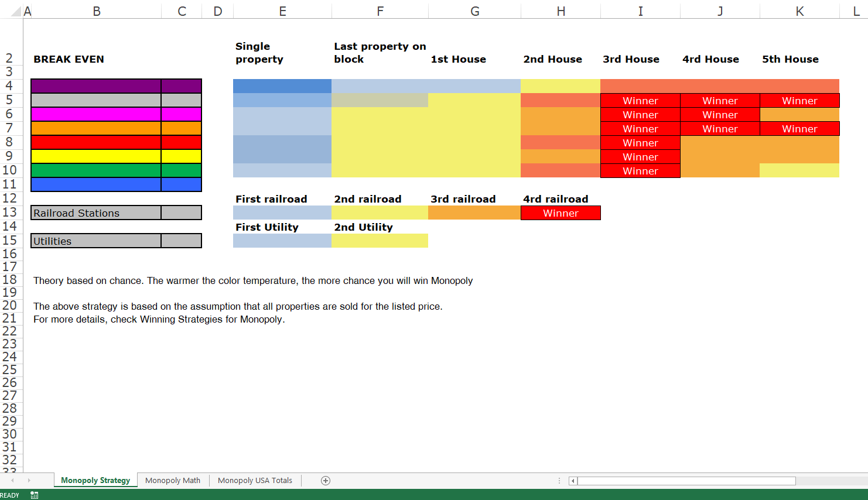Click the previous sheet navigation arrow

point(12,481)
